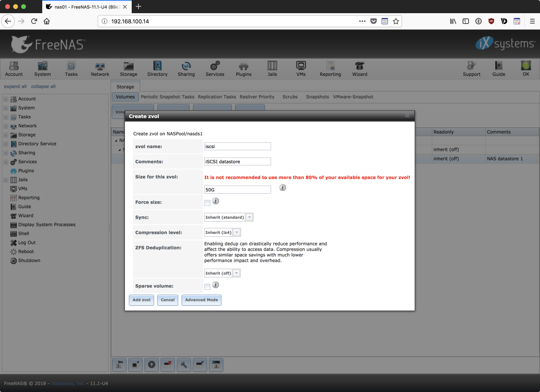Switch to Periodic Snapshot Tasks tab
This screenshot has height=392, width=540.
167,97
